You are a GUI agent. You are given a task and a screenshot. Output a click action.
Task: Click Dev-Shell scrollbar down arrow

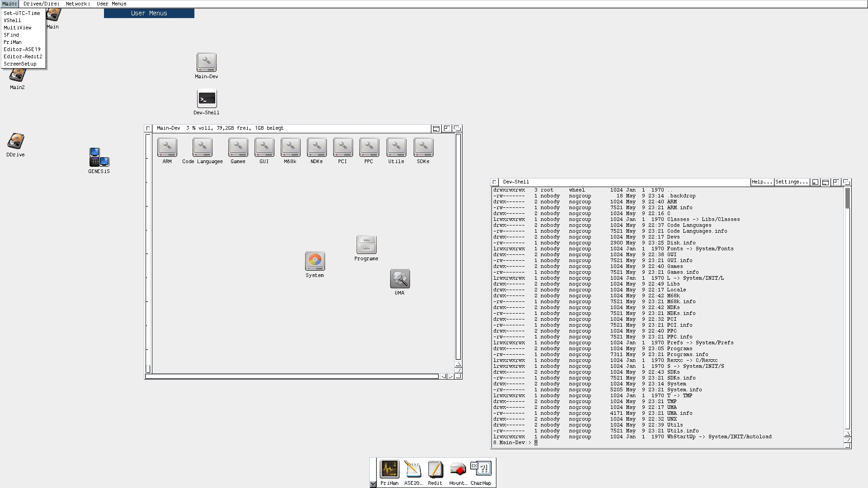[848, 440]
